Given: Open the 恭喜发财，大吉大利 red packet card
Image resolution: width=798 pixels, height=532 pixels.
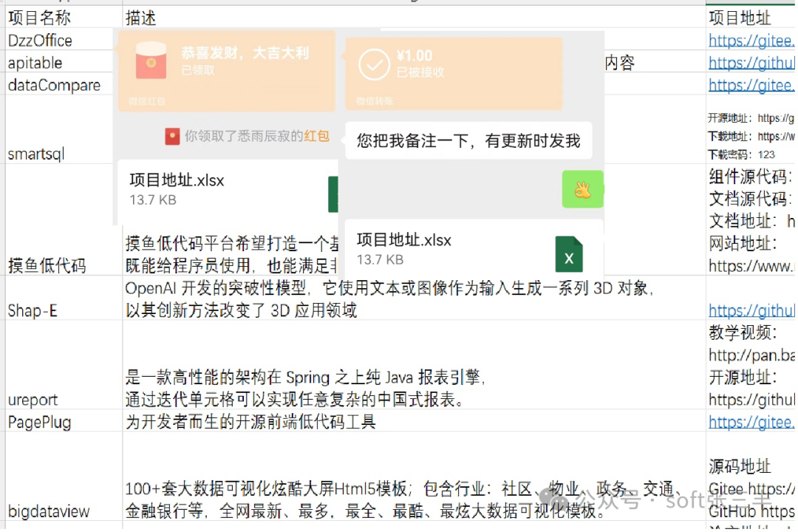Looking at the screenshot, I should [227, 71].
